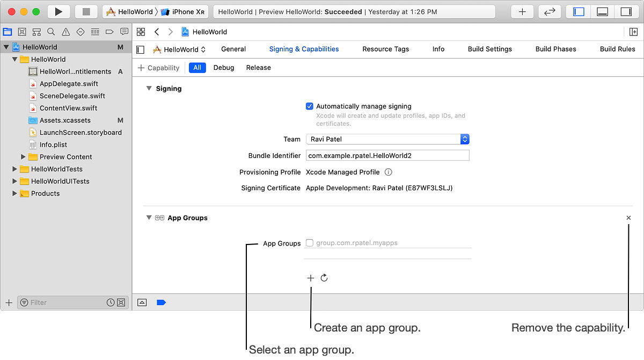Open the Symbol navigator
Screen dimensions: 644x360
coord(36,32)
